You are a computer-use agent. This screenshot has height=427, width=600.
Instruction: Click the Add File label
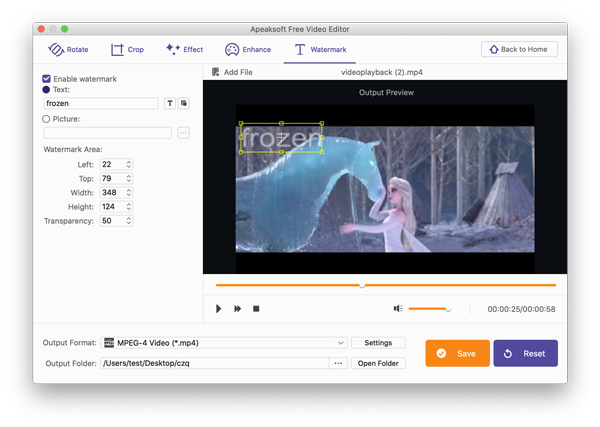238,72
